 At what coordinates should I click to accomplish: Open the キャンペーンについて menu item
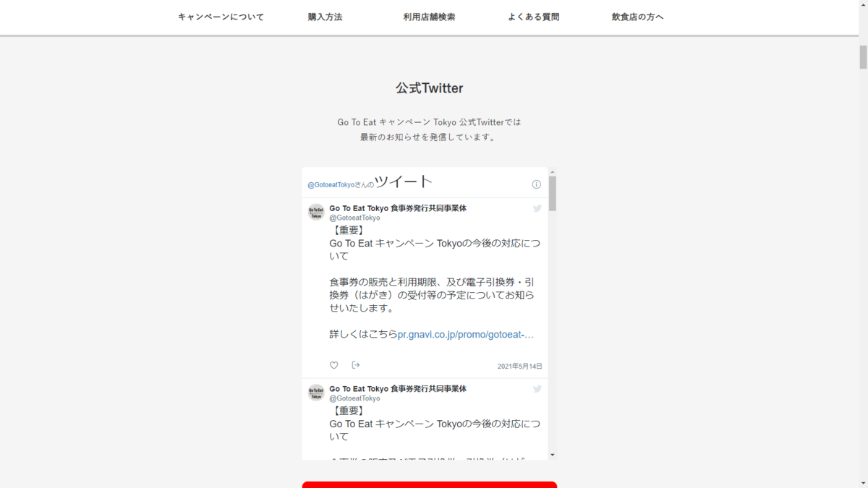(221, 17)
